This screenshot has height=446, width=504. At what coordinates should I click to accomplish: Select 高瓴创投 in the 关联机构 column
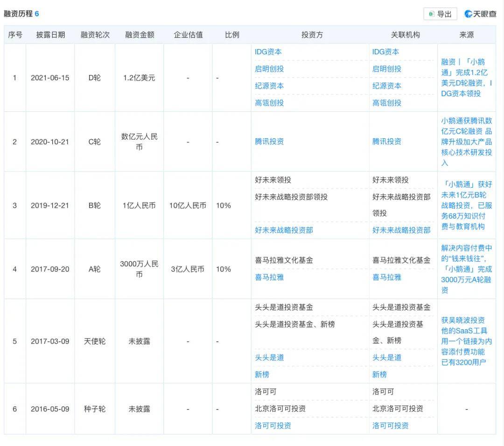[x=386, y=103]
